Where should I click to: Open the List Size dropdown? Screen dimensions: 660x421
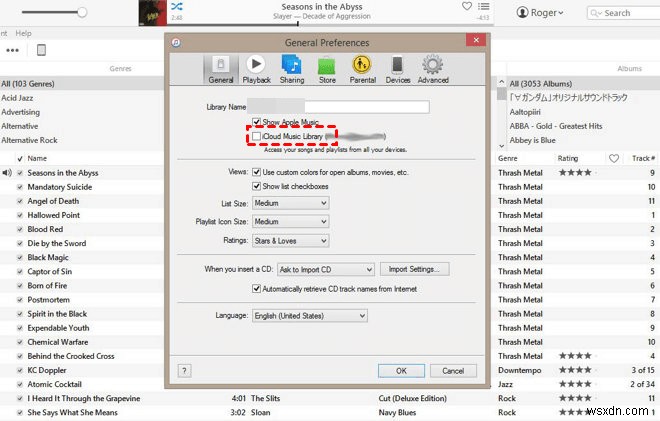tap(290, 203)
